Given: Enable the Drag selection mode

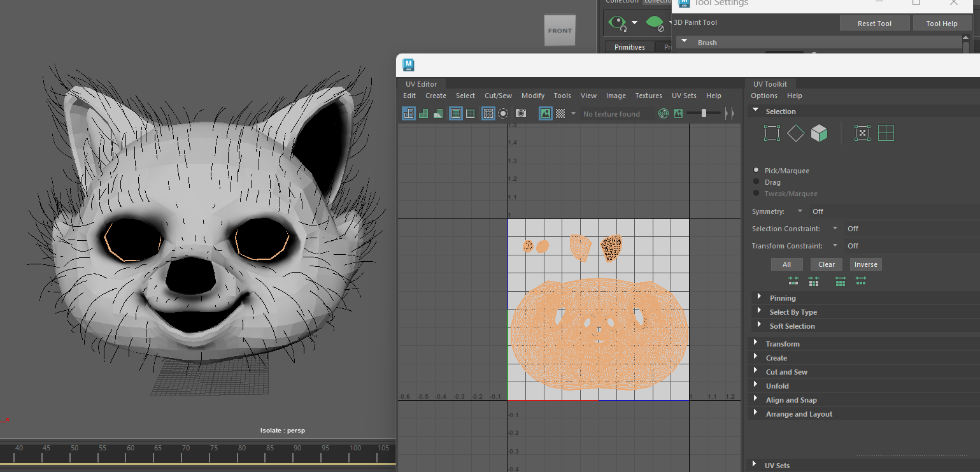Looking at the screenshot, I should (x=756, y=182).
